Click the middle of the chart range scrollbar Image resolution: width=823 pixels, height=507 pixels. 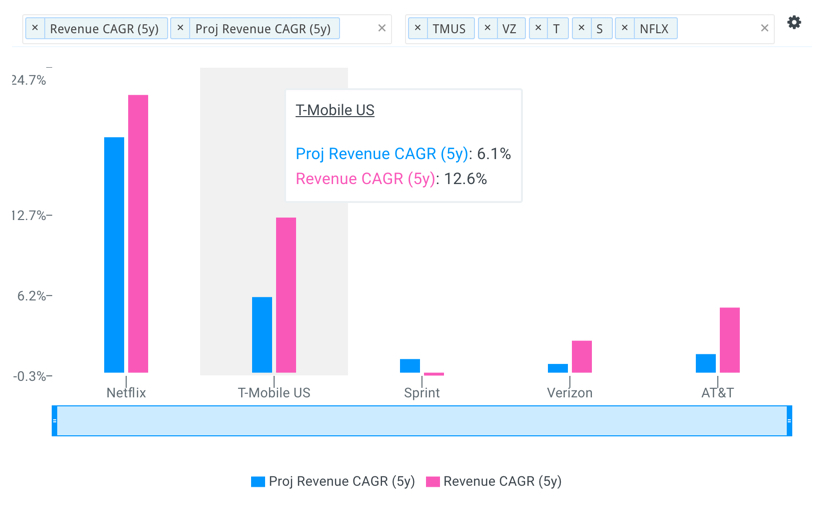pos(421,421)
